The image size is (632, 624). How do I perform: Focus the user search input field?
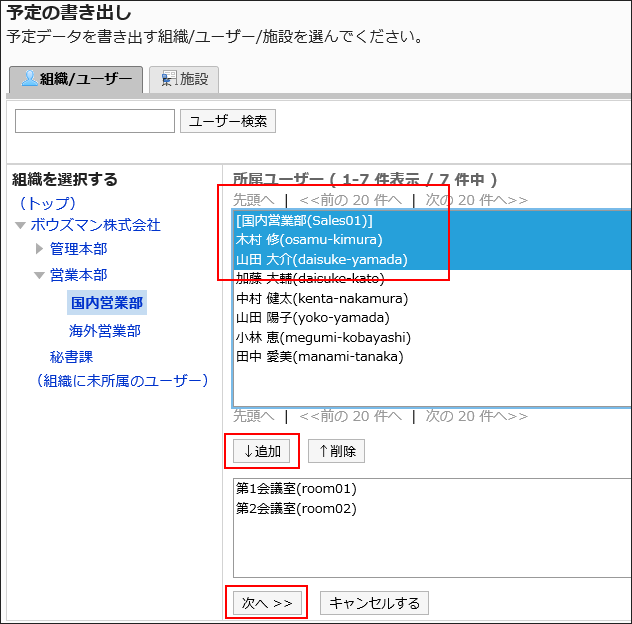click(x=95, y=121)
